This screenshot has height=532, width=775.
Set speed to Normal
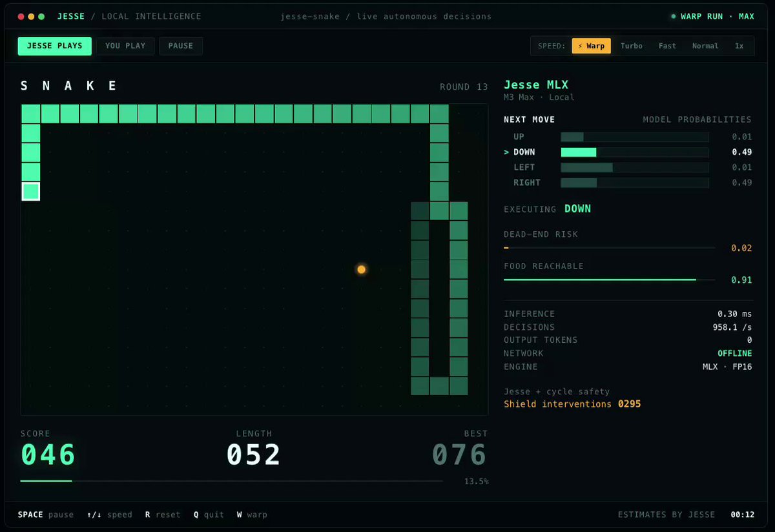point(705,46)
